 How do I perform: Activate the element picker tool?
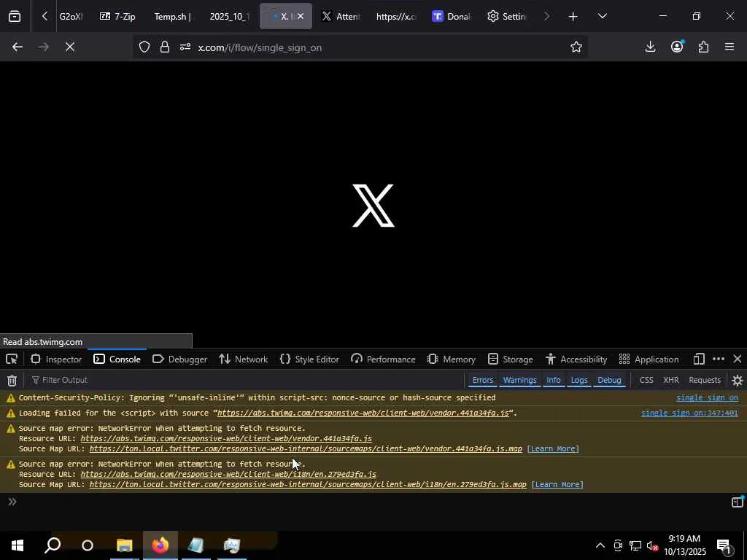point(12,359)
